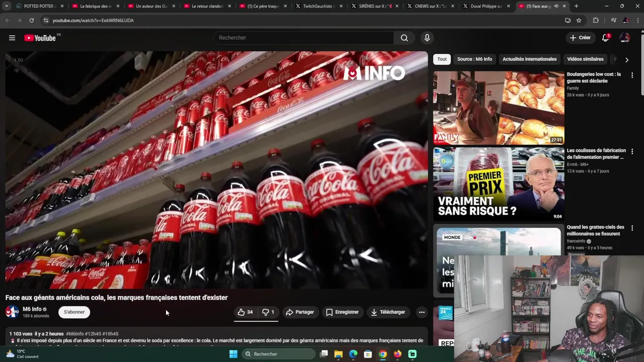Select the 'Vidéos similaires' chip
Image resolution: width=644 pixels, height=362 pixels.
(585, 59)
